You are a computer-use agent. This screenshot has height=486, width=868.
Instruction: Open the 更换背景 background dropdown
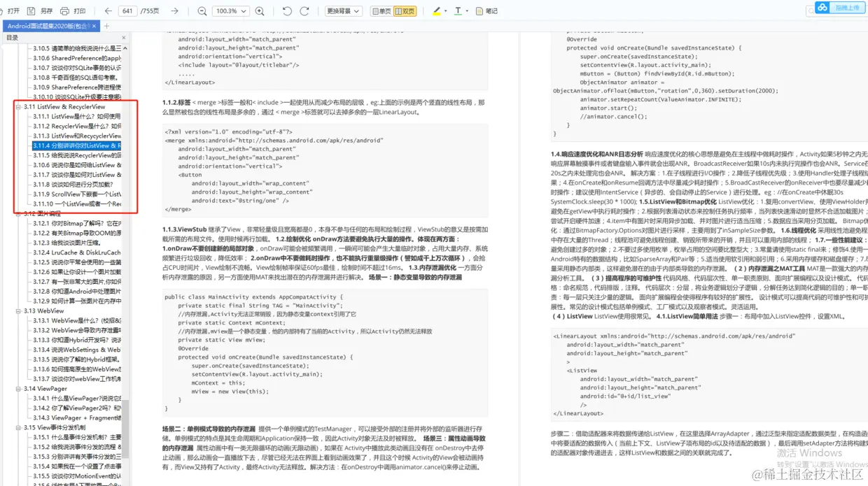pos(344,11)
